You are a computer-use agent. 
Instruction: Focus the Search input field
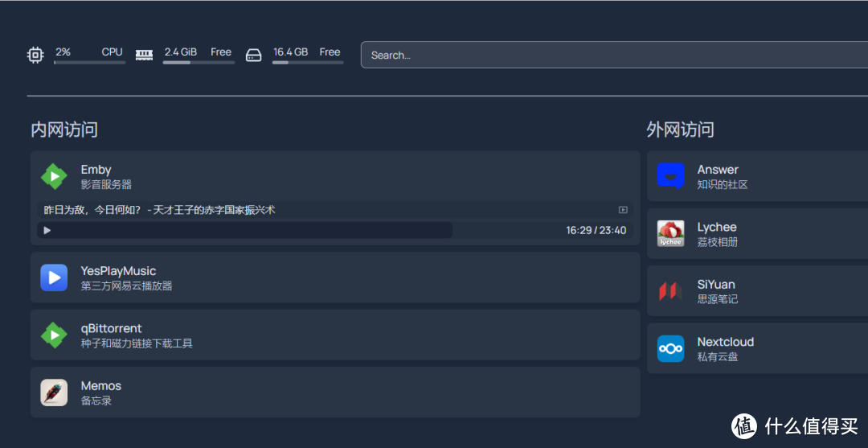611,55
